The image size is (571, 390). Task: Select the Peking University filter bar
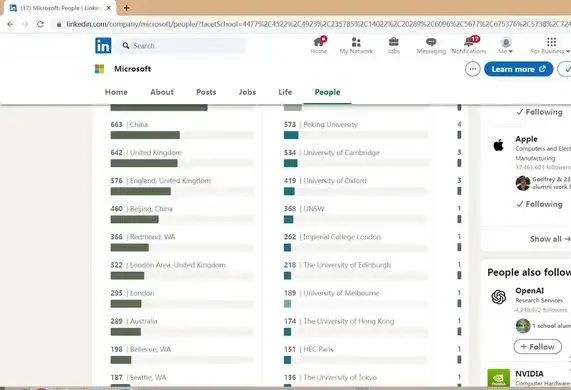[291, 135]
